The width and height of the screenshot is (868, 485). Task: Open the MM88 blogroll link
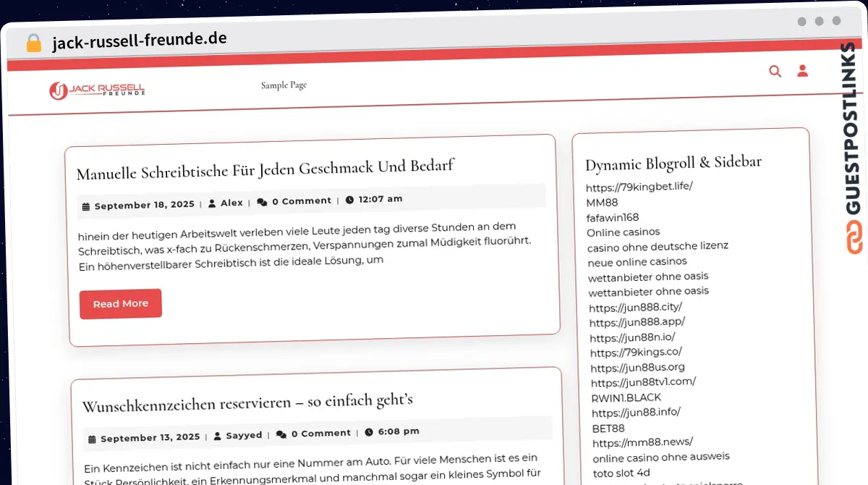point(602,202)
